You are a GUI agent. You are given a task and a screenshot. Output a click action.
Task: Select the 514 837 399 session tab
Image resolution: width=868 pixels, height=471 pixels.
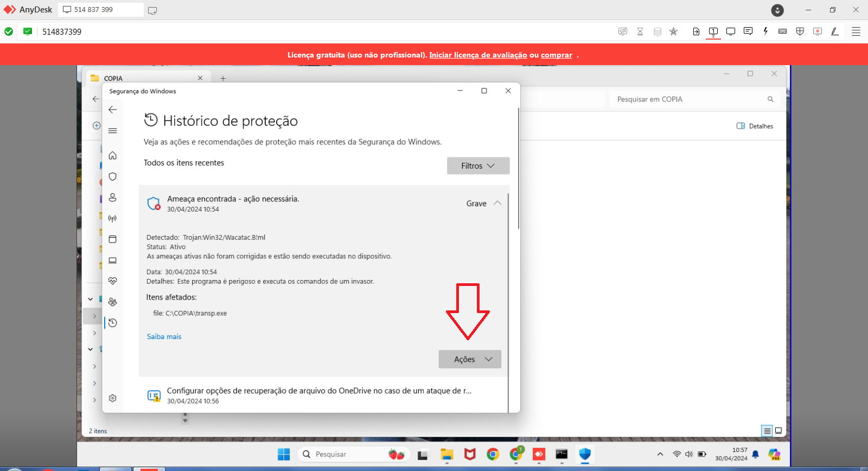tap(101, 10)
